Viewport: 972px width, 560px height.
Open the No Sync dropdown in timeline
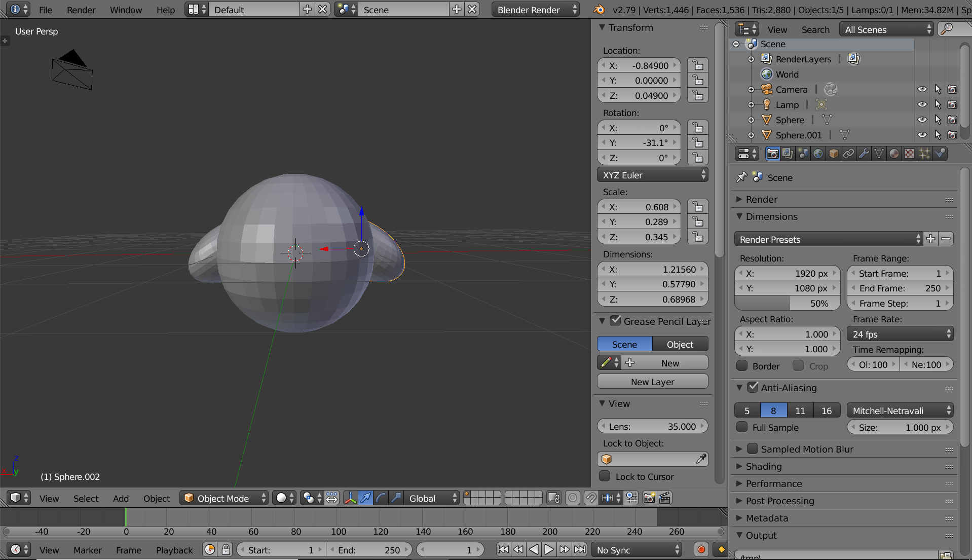[637, 550]
